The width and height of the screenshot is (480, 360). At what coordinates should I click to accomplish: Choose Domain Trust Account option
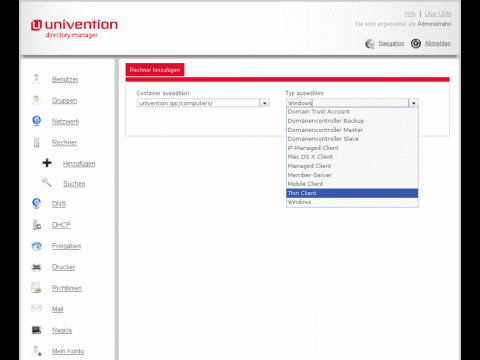pyautogui.click(x=352, y=112)
